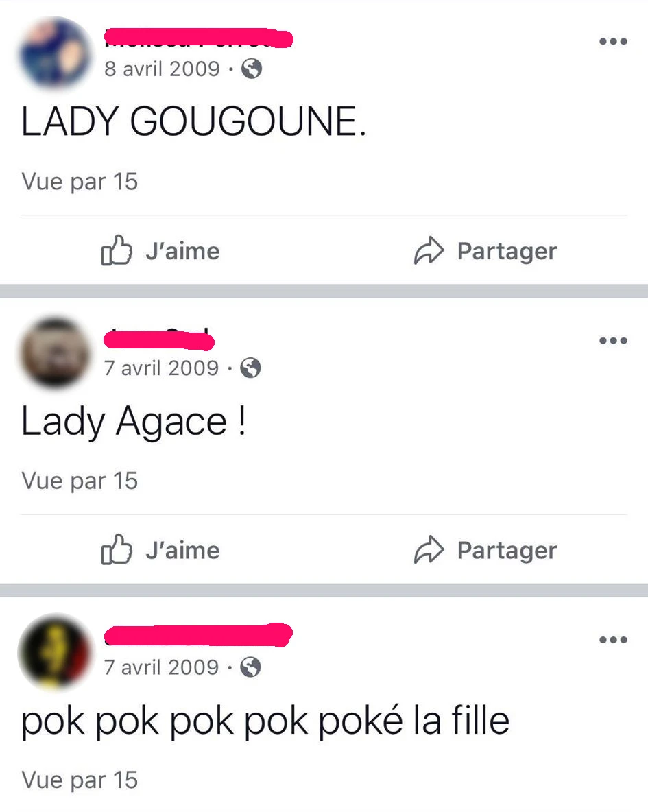Share the Lady Agace post
Image resolution: width=648 pixels, height=812 pixels.
point(485,549)
